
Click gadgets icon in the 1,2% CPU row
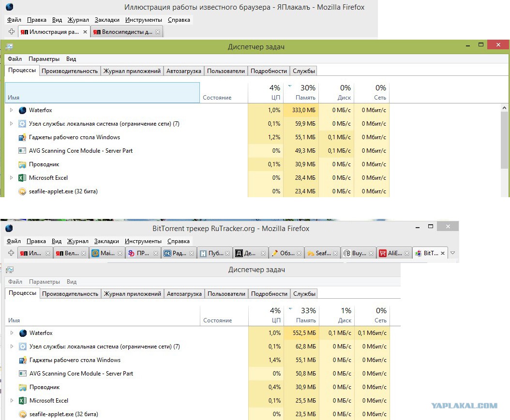[22, 137]
